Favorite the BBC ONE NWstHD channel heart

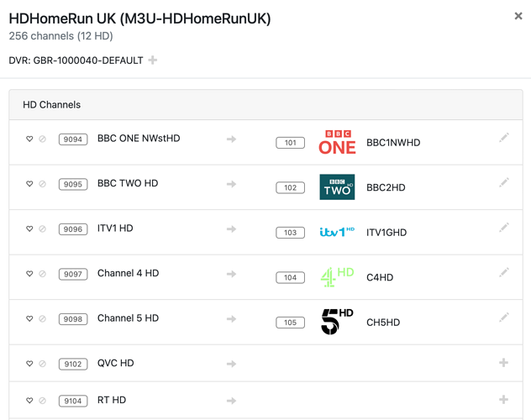click(x=29, y=139)
